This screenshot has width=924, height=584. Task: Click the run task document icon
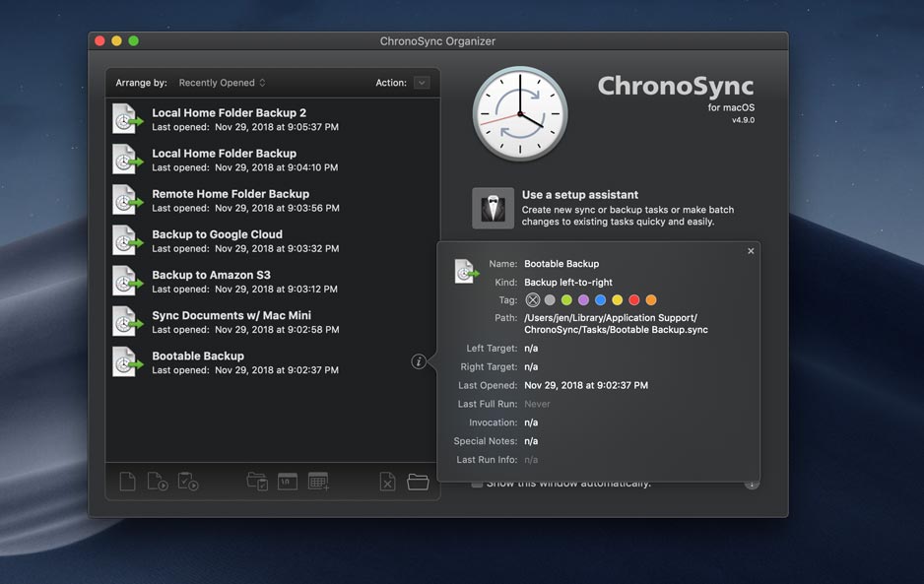click(158, 482)
